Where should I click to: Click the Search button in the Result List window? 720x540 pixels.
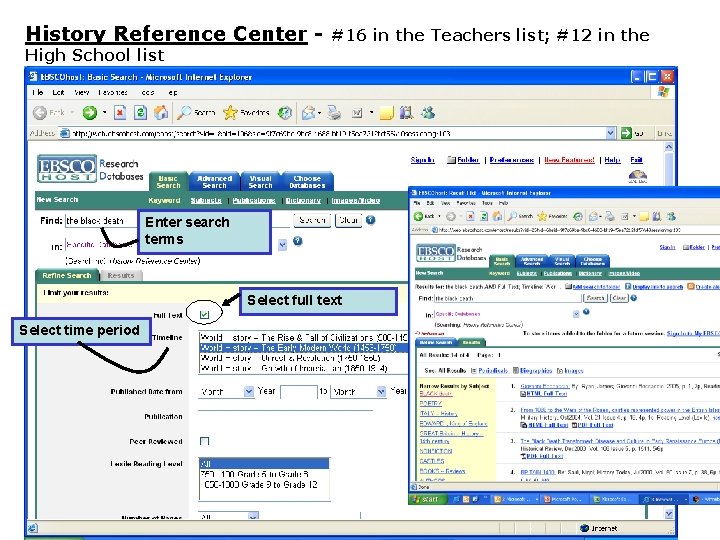[x=595, y=298]
